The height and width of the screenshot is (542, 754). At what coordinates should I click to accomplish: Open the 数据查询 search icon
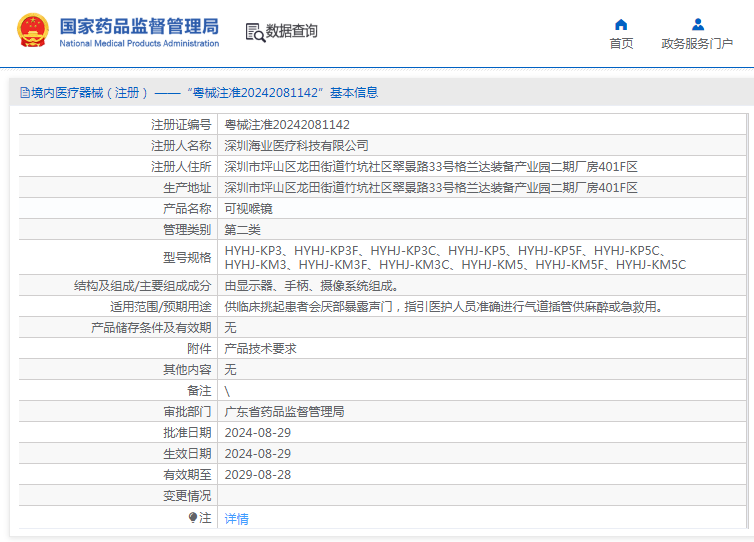[x=255, y=32]
